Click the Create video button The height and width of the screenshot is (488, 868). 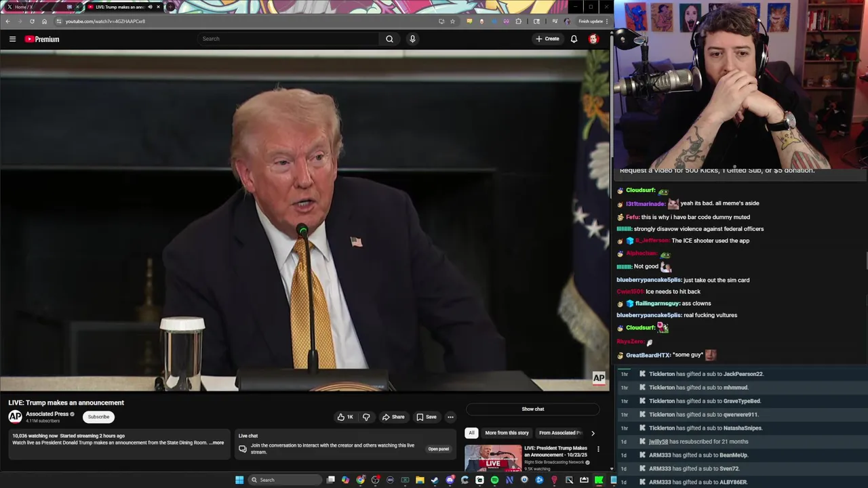click(x=547, y=39)
